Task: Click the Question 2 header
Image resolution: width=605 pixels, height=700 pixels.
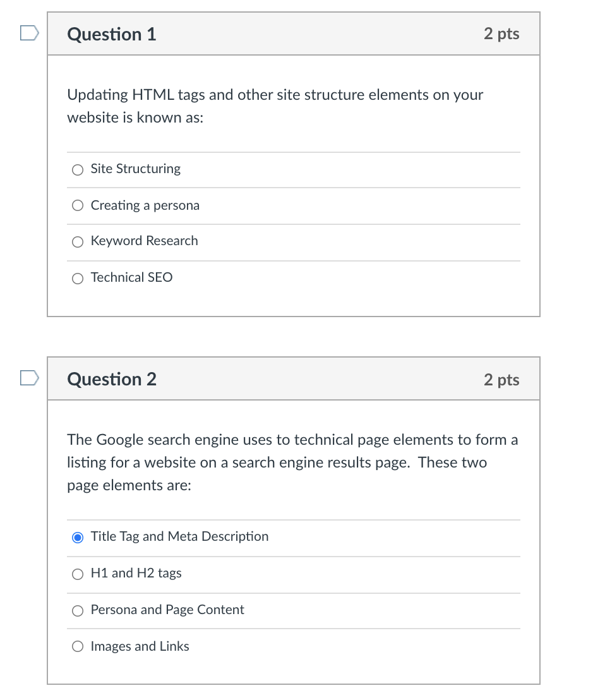Action: [111, 380]
